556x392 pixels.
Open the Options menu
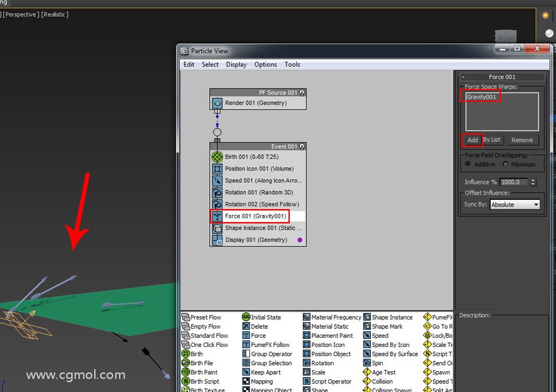265,65
